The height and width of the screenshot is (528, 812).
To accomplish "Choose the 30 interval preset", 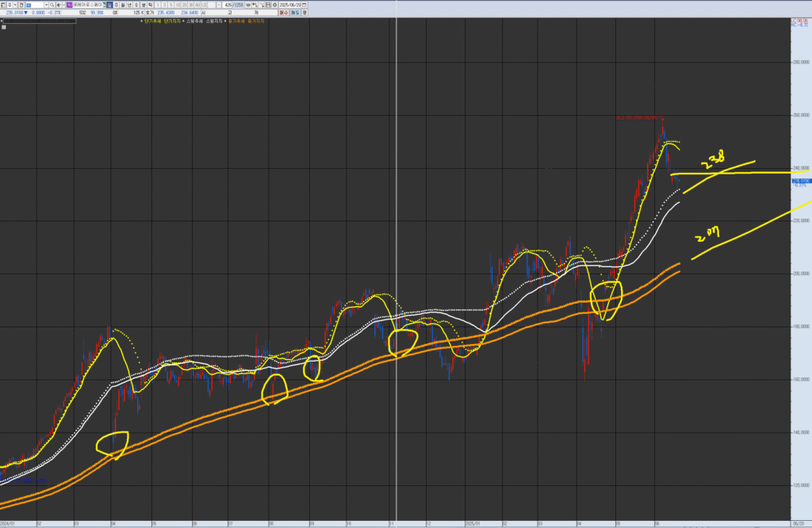I will (190, 5).
